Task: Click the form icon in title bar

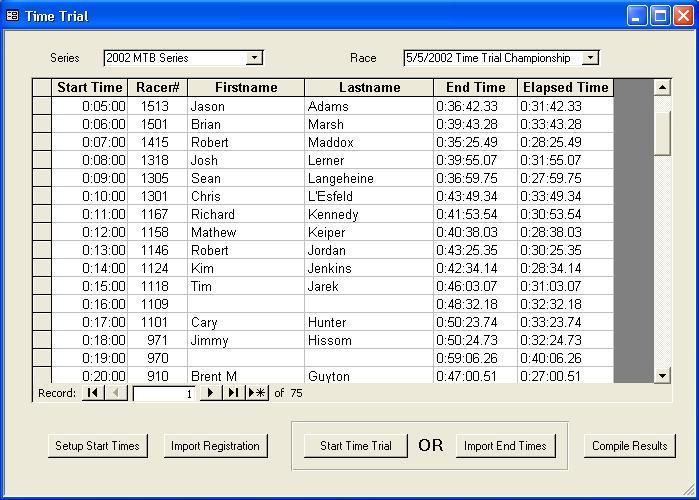Action: (x=12, y=16)
